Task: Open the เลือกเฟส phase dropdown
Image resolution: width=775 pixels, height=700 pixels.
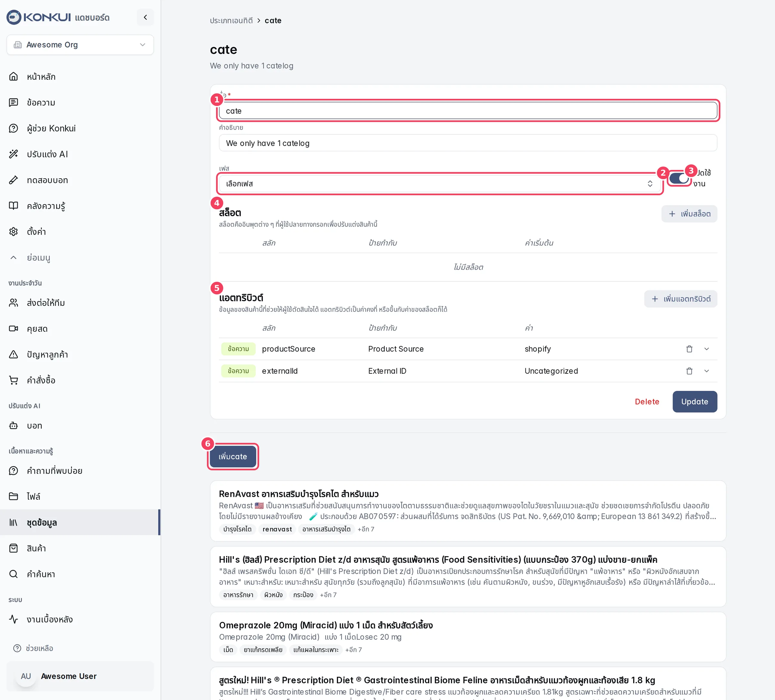Action: [439, 183]
